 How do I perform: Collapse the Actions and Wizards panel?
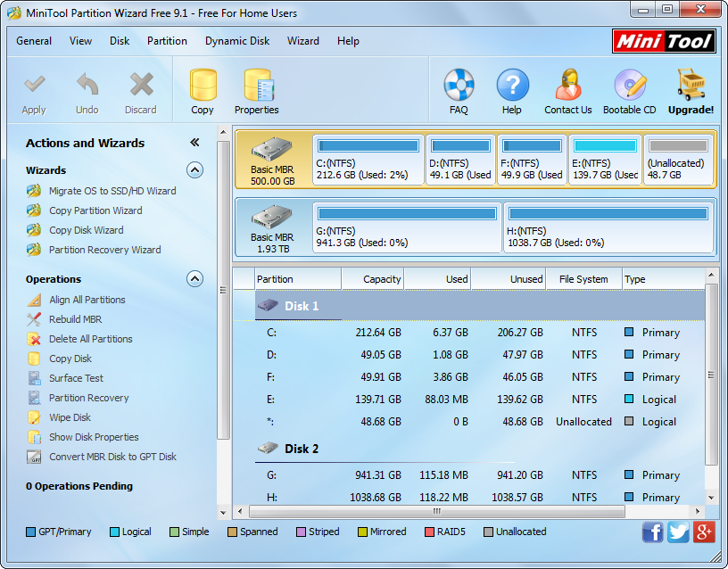[x=194, y=143]
